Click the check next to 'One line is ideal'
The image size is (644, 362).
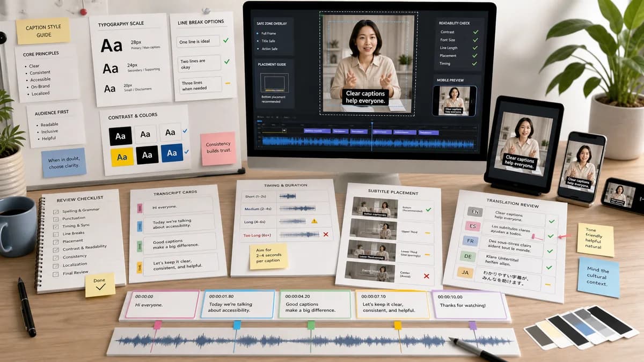click(226, 40)
